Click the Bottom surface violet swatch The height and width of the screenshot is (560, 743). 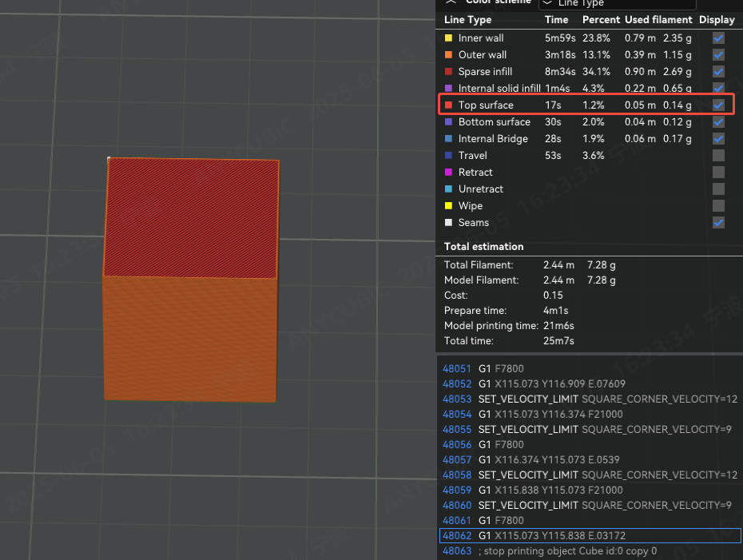pos(448,121)
